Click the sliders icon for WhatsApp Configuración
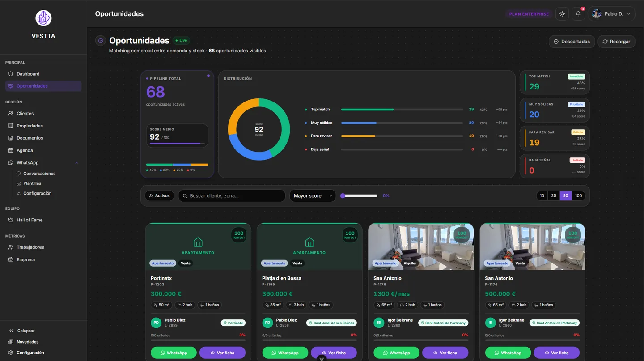 18,193
